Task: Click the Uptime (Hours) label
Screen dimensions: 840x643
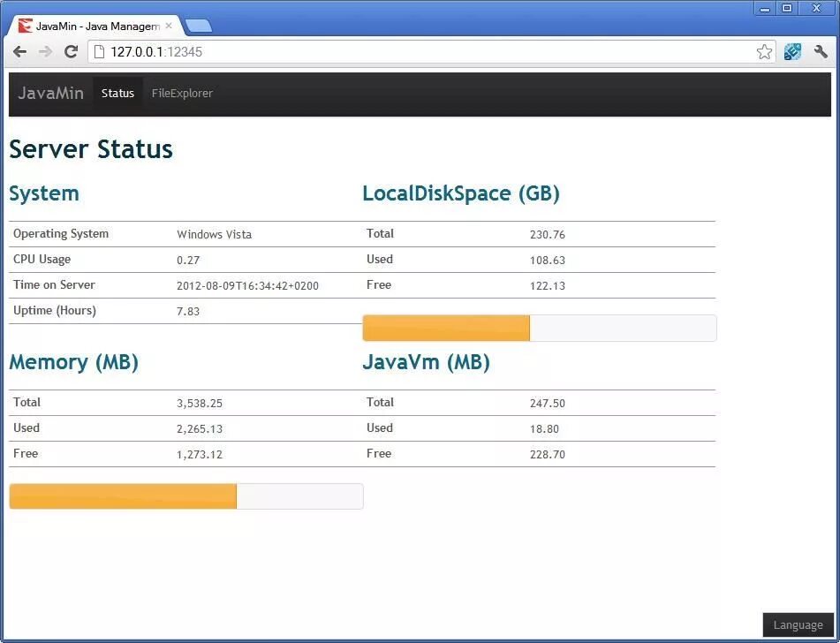Action: click(x=55, y=311)
